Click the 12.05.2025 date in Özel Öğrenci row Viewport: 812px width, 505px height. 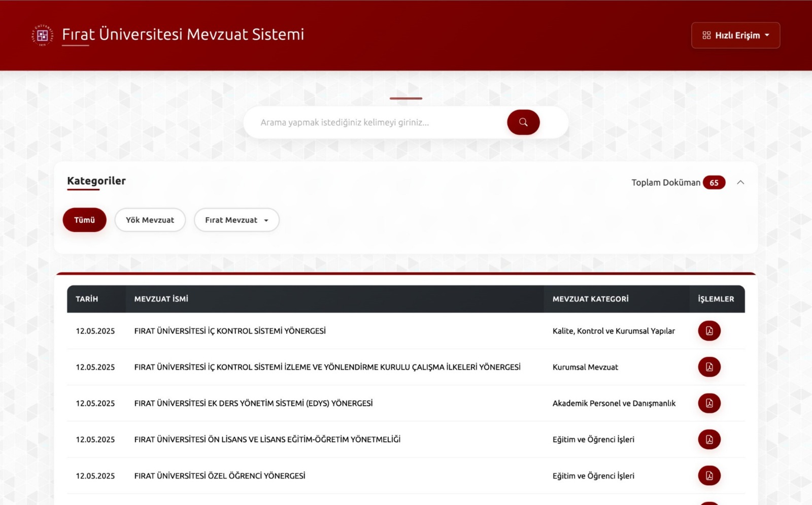pyautogui.click(x=95, y=476)
